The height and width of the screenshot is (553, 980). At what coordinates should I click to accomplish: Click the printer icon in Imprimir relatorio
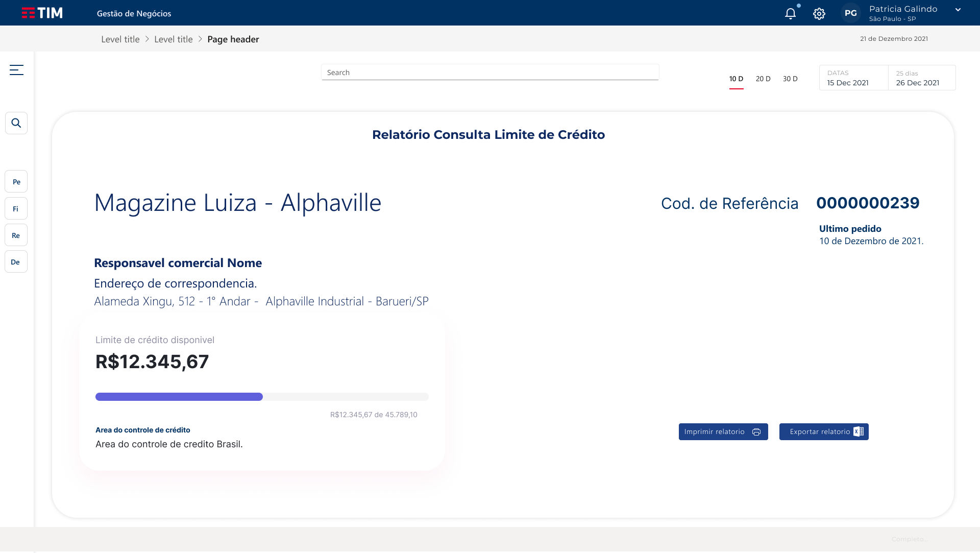pos(756,432)
